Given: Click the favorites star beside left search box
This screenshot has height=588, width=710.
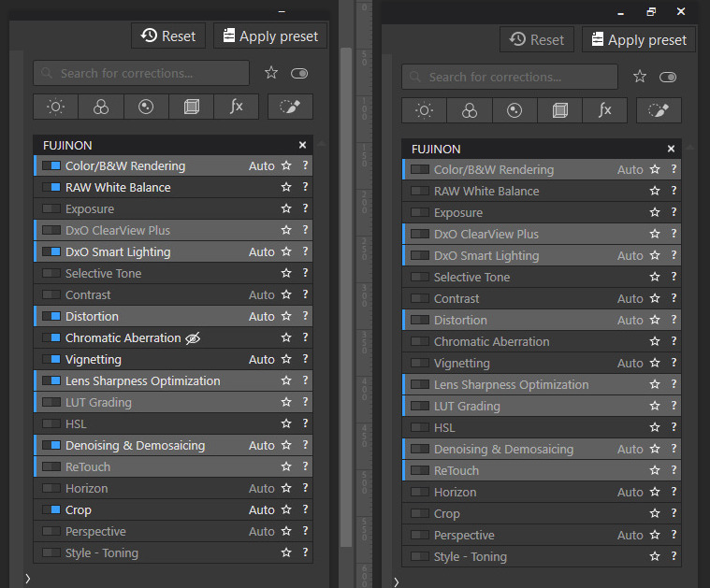Looking at the screenshot, I should (271, 73).
